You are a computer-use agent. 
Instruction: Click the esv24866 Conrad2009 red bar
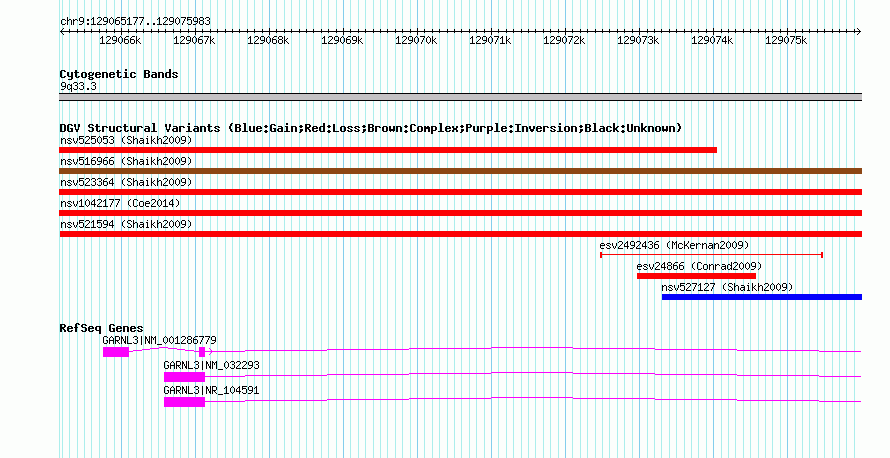tap(696, 276)
